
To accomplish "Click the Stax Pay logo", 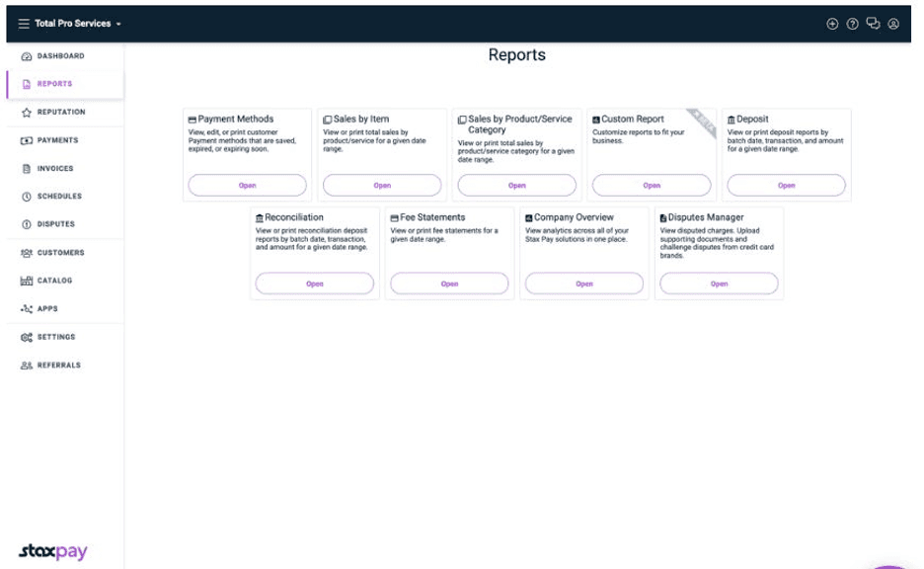I will click(53, 551).
